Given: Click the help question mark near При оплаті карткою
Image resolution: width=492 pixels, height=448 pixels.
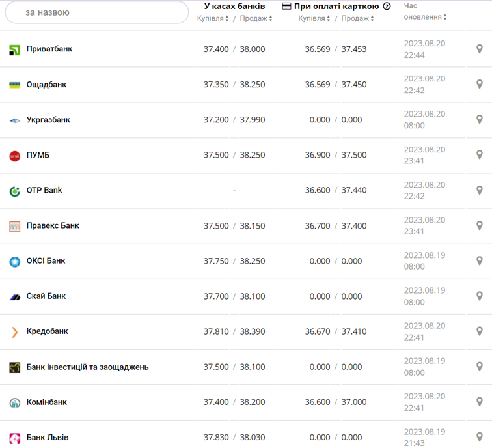Looking at the screenshot, I should (x=387, y=6).
